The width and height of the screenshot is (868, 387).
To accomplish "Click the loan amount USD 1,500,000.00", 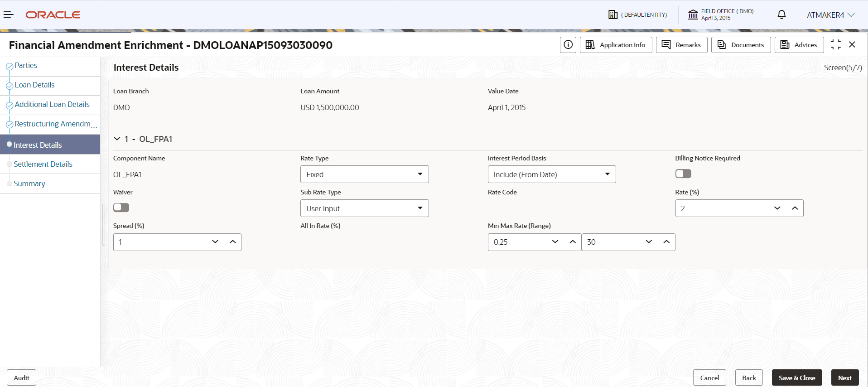I will [330, 107].
